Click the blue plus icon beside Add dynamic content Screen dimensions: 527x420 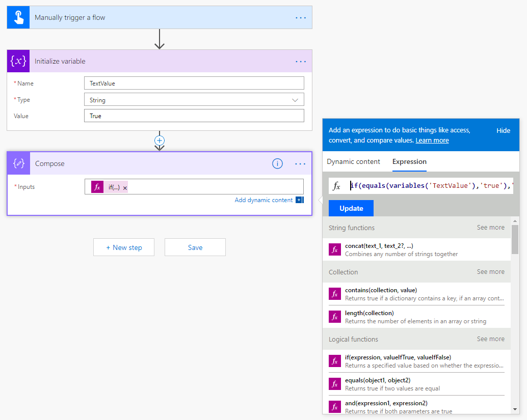[x=299, y=200]
